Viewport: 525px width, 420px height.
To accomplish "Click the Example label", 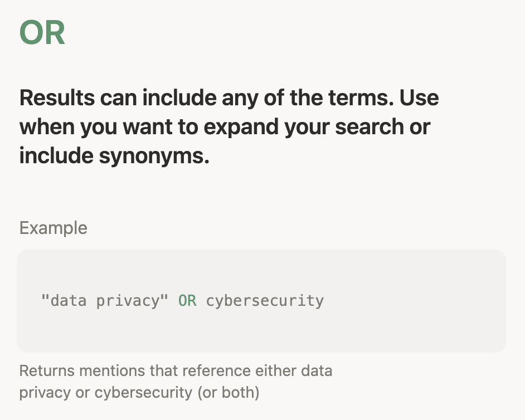I will [54, 228].
